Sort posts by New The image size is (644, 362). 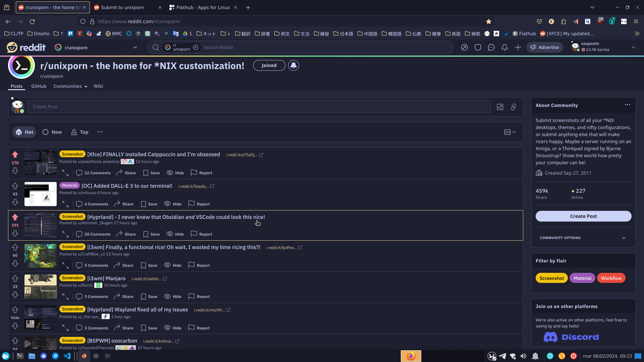click(x=52, y=132)
